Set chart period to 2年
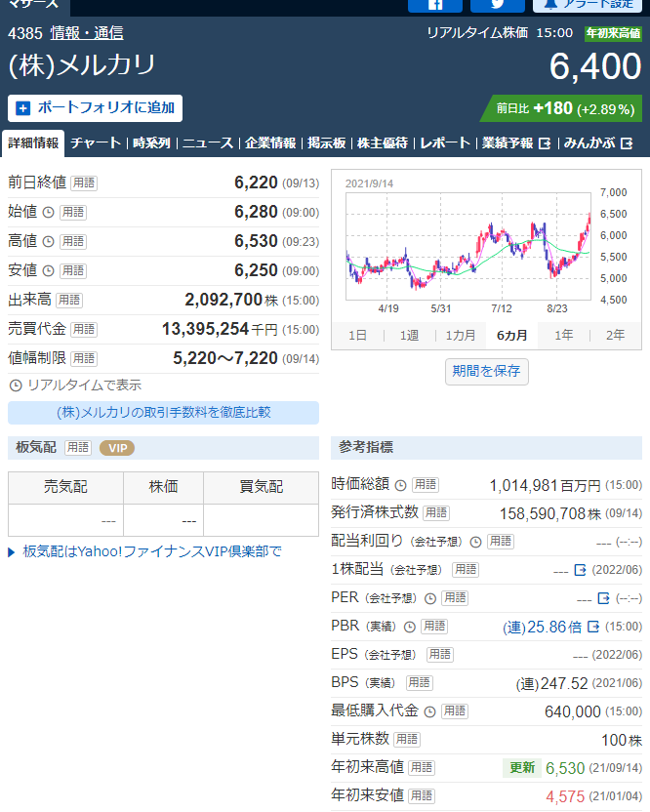 pos(615,336)
